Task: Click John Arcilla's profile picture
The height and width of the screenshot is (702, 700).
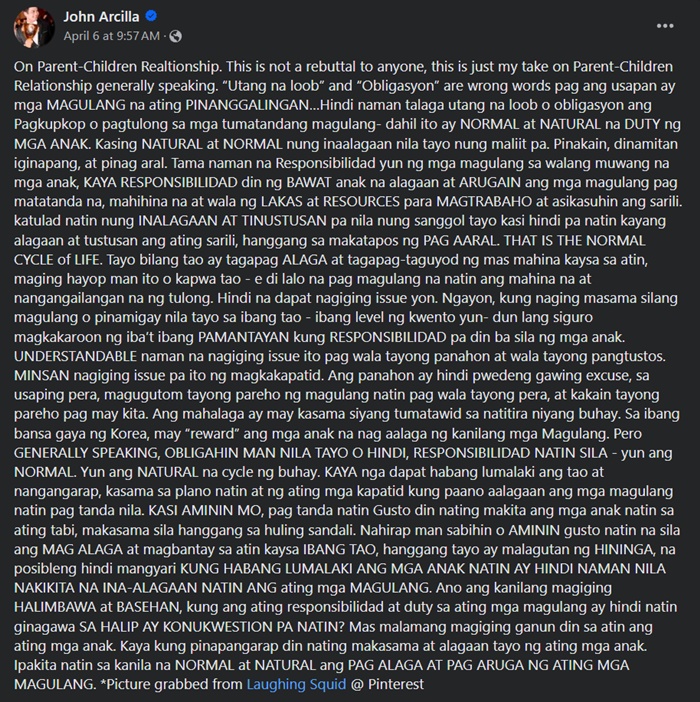Action: point(34,27)
